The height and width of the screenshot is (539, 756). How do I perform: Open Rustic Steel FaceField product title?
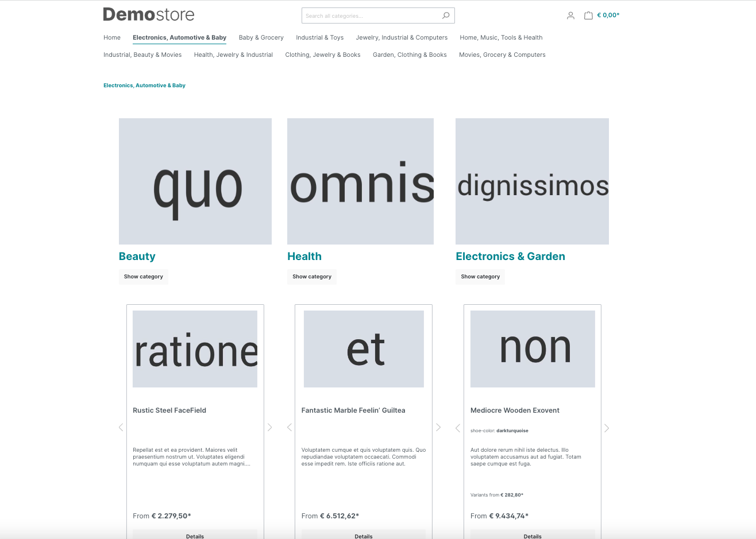(169, 410)
